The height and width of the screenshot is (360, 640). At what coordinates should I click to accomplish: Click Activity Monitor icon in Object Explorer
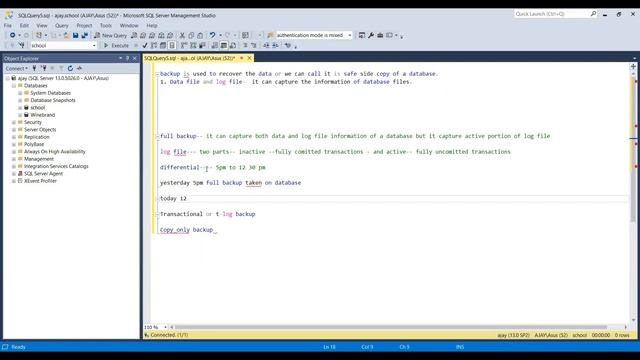click(x=79, y=68)
